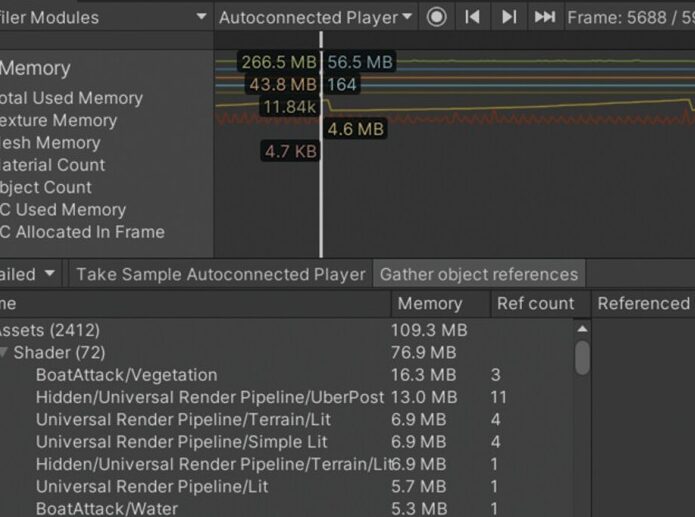Toggle Object Count chart series
The image size is (695, 517).
(x=45, y=187)
